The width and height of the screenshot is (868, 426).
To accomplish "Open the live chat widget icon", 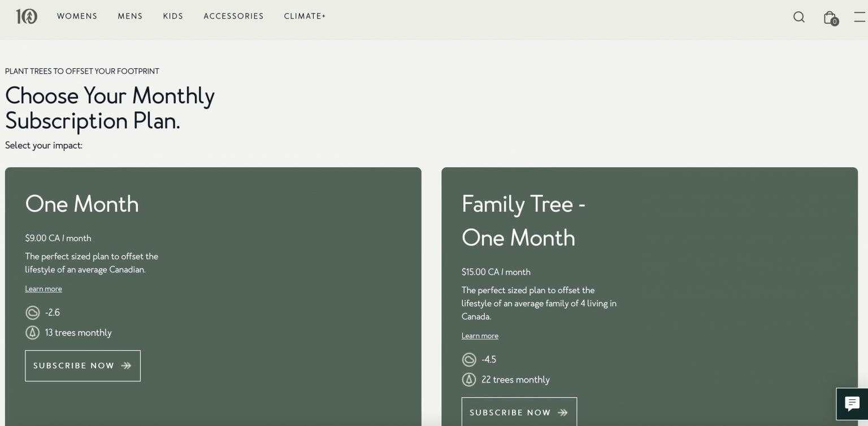I will (852, 403).
